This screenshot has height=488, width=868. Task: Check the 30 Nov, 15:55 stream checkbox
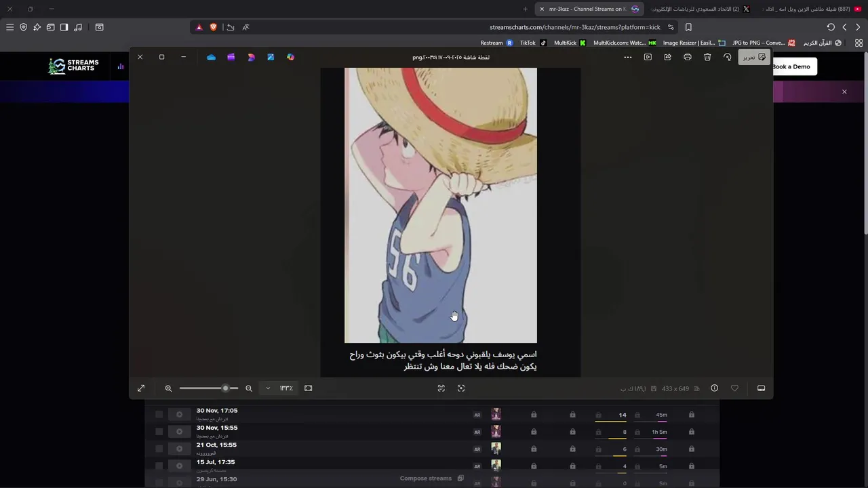coord(159,432)
